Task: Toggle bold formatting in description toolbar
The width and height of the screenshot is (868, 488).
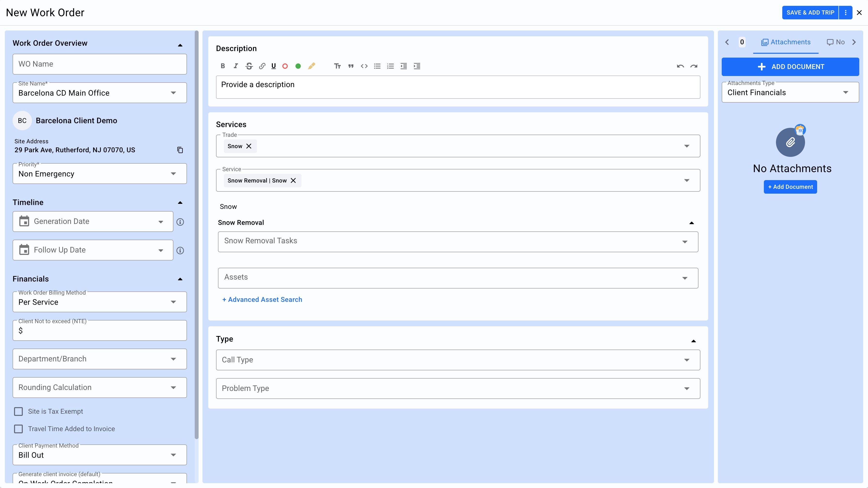Action: pyautogui.click(x=223, y=66)
